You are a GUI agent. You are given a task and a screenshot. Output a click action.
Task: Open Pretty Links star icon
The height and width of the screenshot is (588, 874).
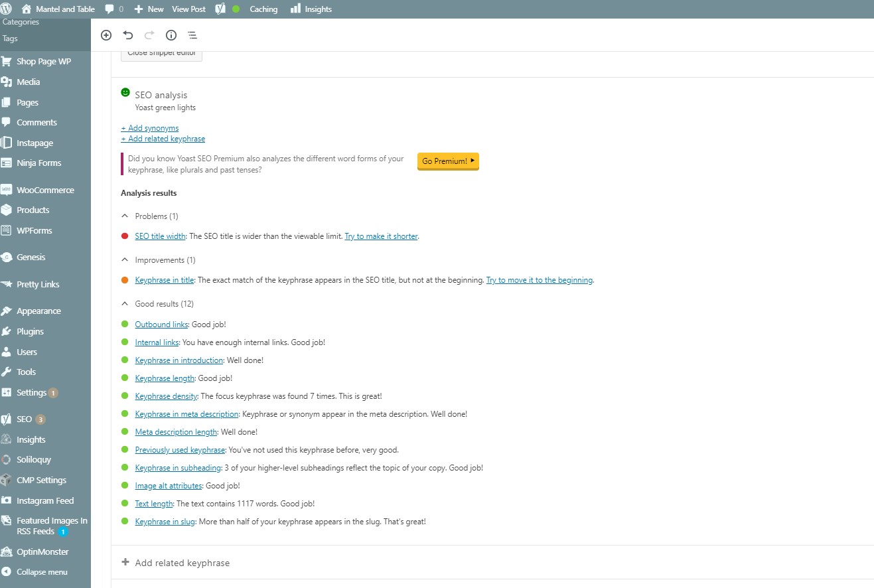pos(7,284)
